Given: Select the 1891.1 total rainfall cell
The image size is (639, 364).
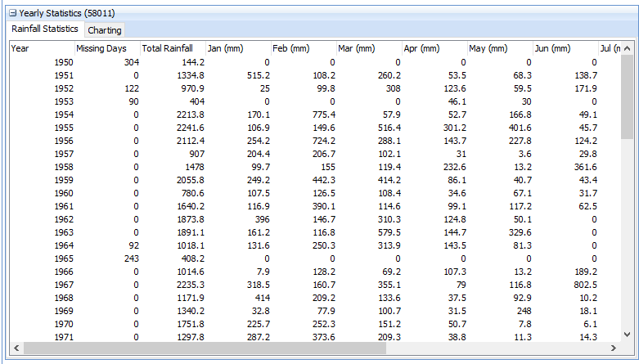Looking at the screenshot, I should (191, 232).
